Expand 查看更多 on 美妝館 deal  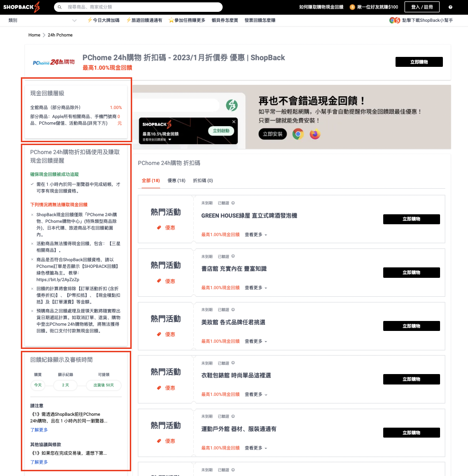(x=256, y=341)
